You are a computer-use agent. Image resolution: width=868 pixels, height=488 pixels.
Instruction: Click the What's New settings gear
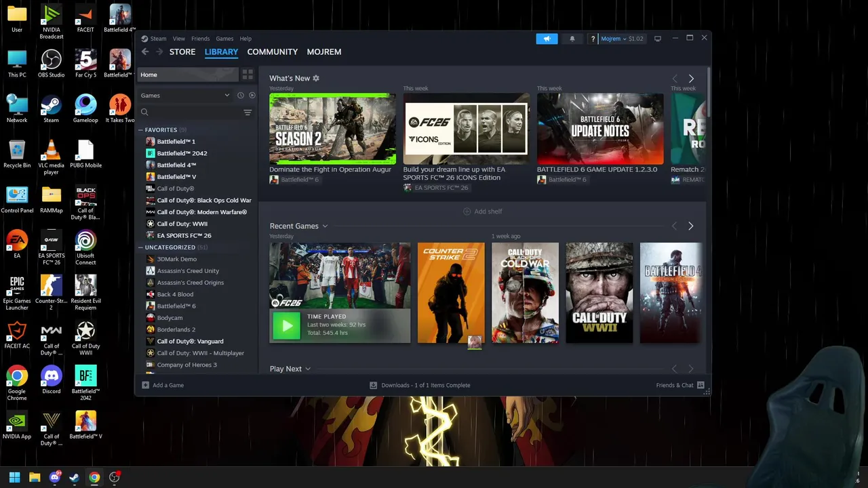pos(316,78)
